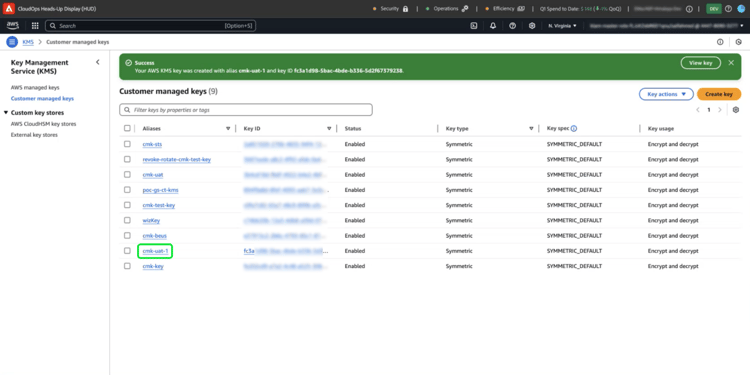Open the Key actions dropdown

click(666, 94)
